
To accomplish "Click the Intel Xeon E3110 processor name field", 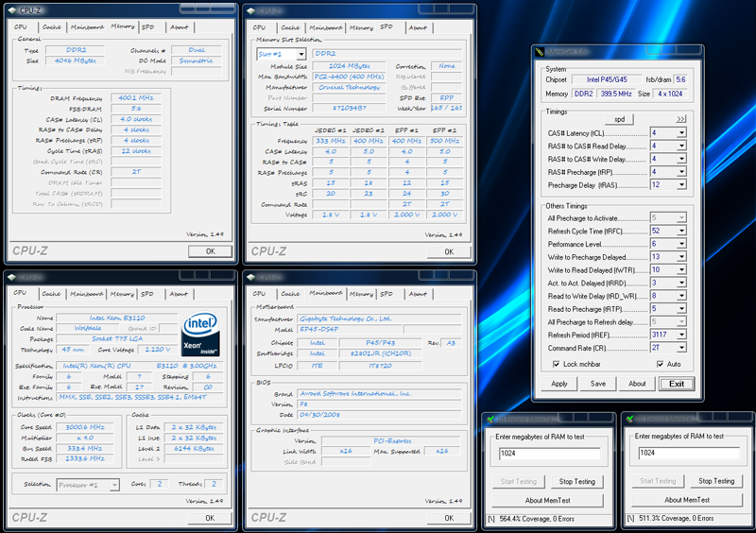I will 116,318.
